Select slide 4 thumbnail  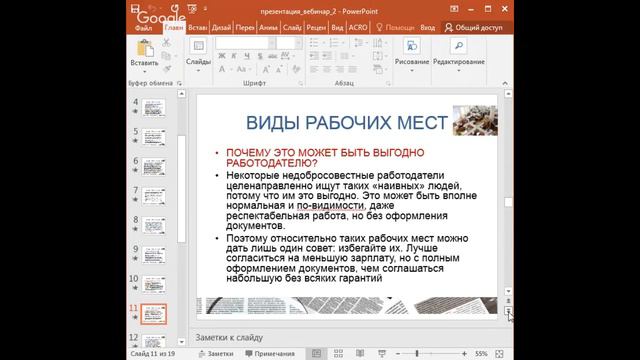click(x=154, y=108)
